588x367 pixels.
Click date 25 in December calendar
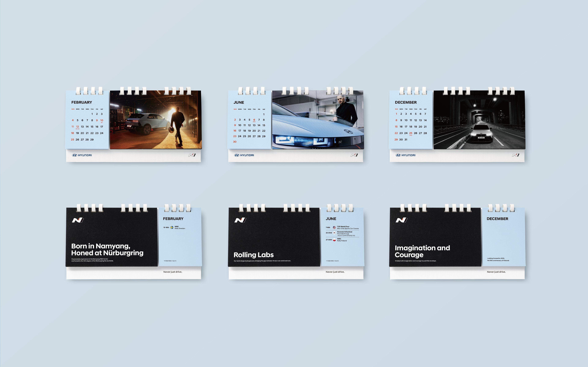(x=411, y=133)
